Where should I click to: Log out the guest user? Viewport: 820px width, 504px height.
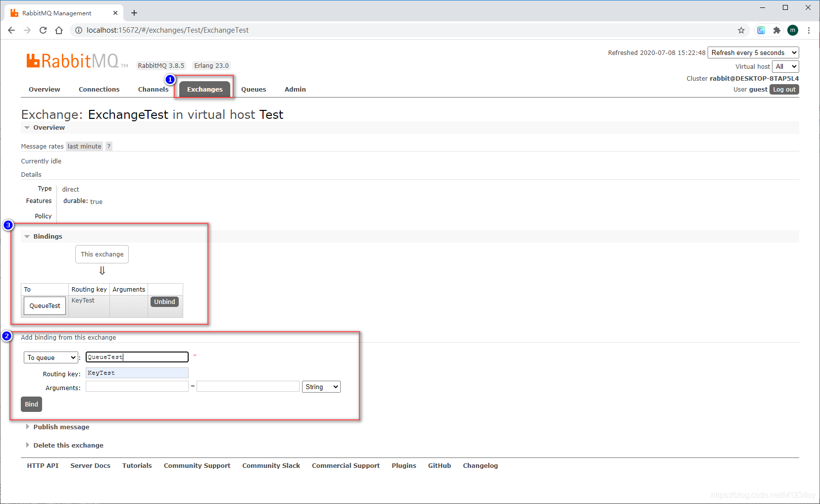(784, 90)
